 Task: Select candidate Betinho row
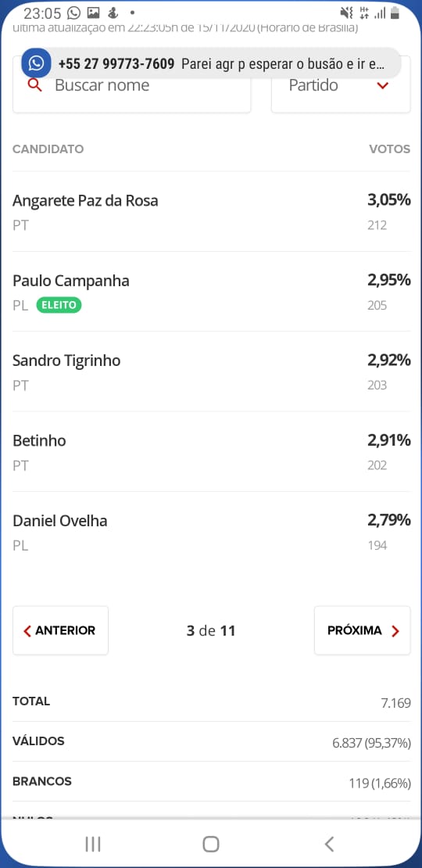211,452
